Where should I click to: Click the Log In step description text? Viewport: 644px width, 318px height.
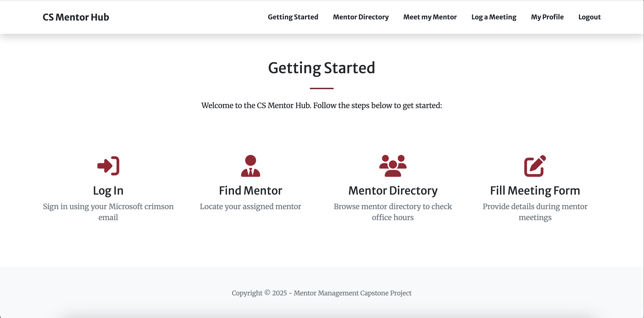coord(108,212)
